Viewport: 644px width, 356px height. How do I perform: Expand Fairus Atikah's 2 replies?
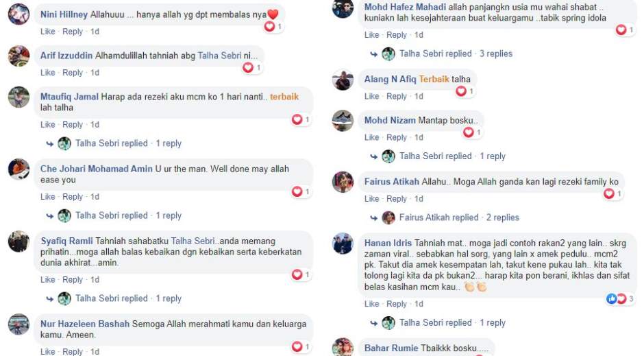tap(502, 217)
